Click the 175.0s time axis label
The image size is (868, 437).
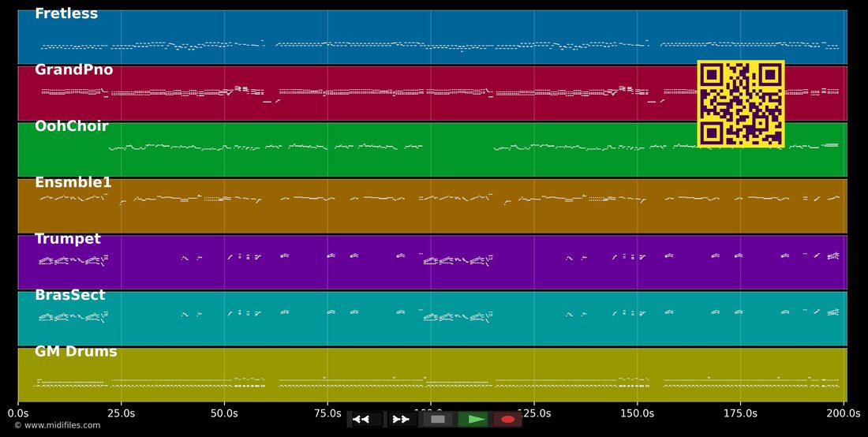coord(741,413)
